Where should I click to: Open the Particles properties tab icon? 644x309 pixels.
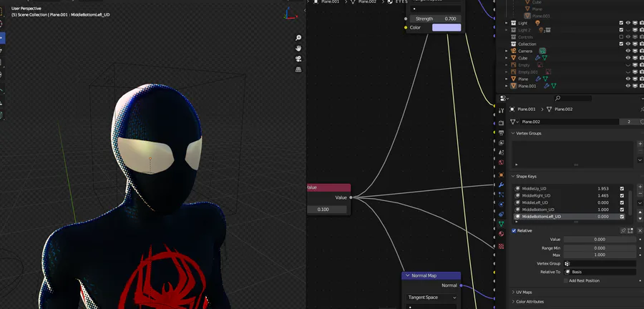(x=501, y=195)
